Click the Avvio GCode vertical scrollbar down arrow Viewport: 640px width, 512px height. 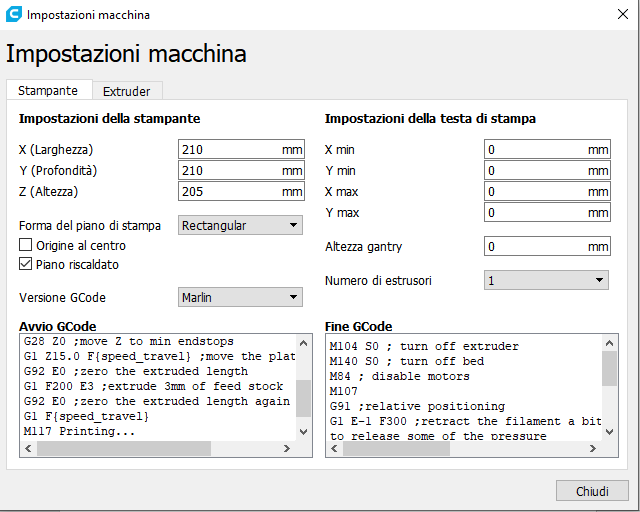305,430
